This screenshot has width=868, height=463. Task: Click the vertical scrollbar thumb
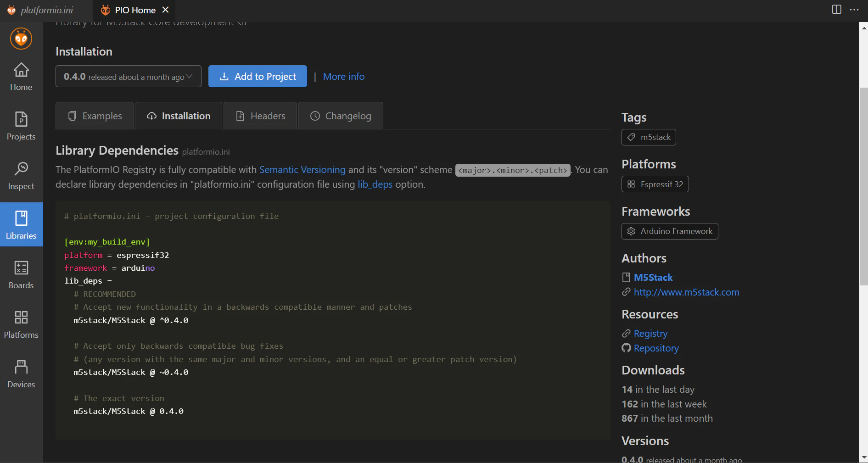(863, 186)
